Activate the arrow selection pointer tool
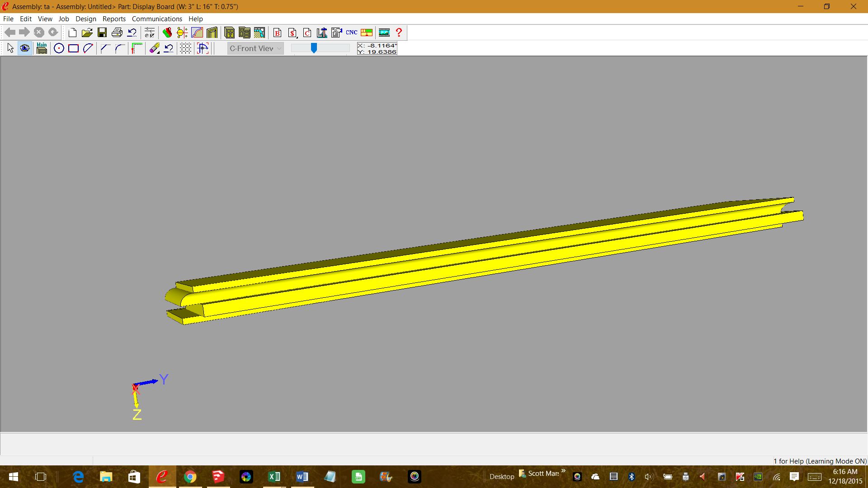This screenshot has height=488, width=868. pos(10,48)
